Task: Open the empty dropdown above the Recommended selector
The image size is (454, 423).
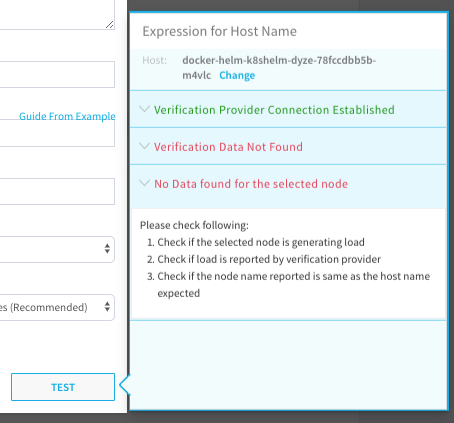Action: click(57, 249)
